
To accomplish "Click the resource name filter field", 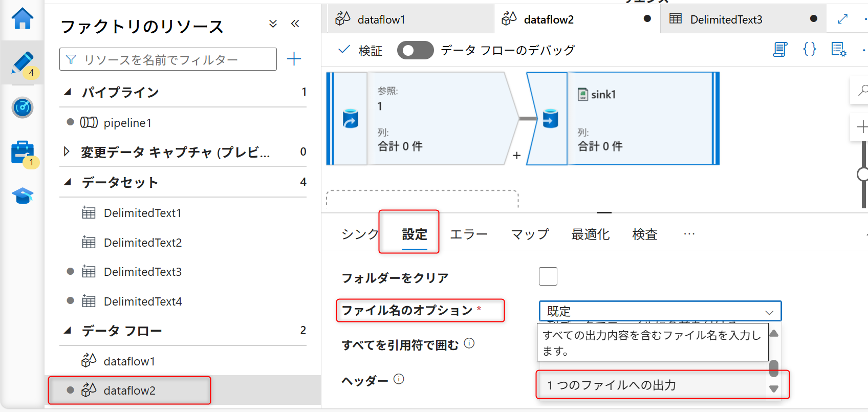I will [168, 59].
